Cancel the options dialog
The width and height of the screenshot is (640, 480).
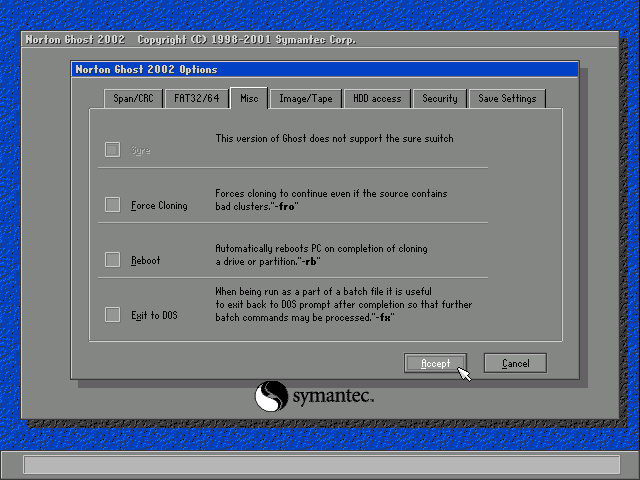click(515, 363)
